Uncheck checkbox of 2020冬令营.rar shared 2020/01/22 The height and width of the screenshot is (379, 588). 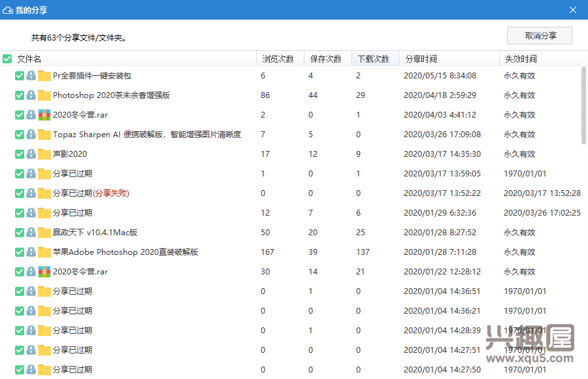point(20,272)
